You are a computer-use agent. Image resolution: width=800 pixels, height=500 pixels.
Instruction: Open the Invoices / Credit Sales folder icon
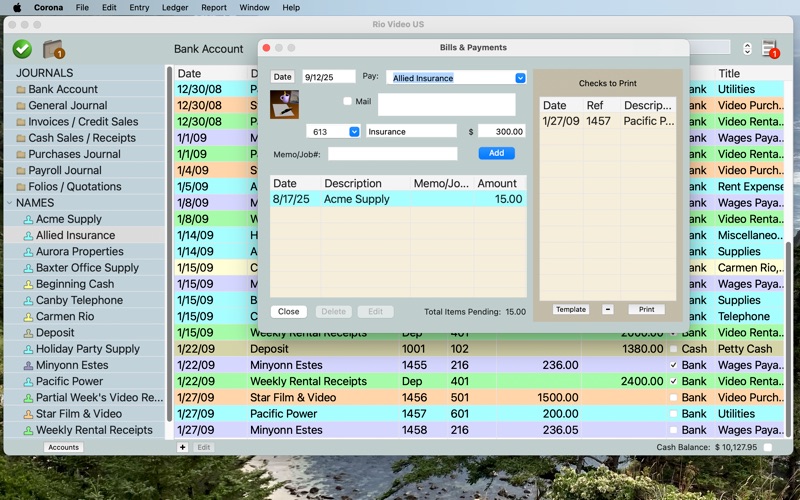(21, 122)
